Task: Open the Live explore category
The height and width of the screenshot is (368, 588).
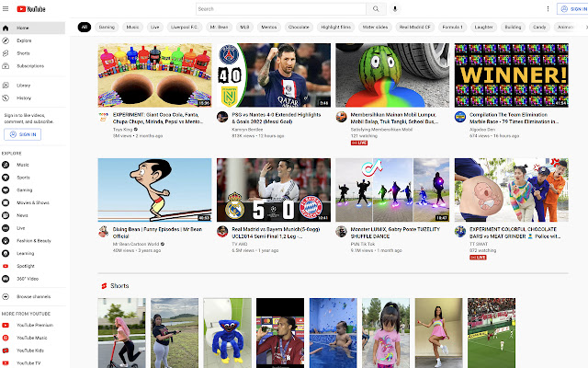Action: [33, 228]
